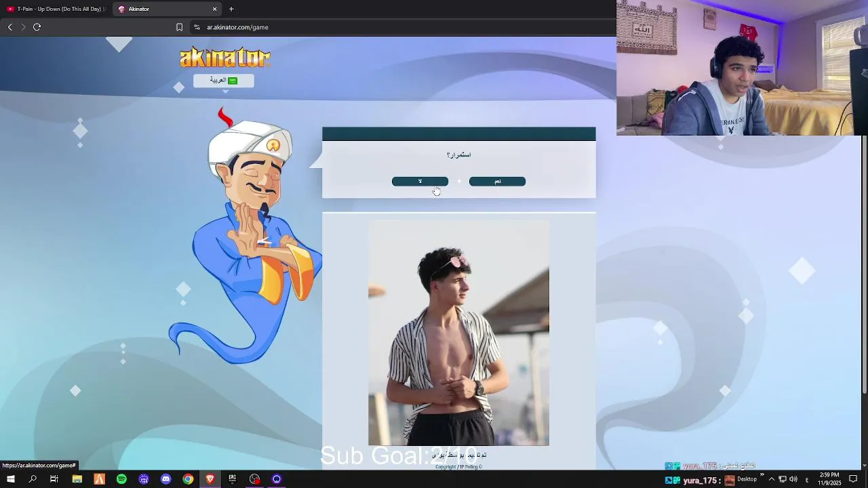Open the Windows Start menu
868x488 pixels.
tap(10, 479)
